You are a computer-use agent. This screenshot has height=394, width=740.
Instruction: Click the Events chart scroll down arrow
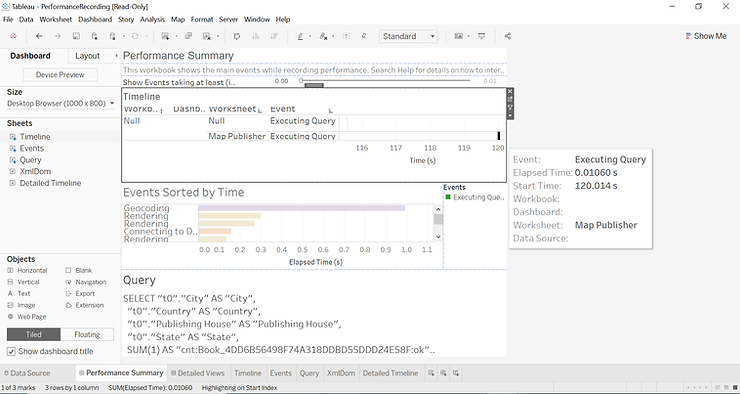tap(438, 237)
